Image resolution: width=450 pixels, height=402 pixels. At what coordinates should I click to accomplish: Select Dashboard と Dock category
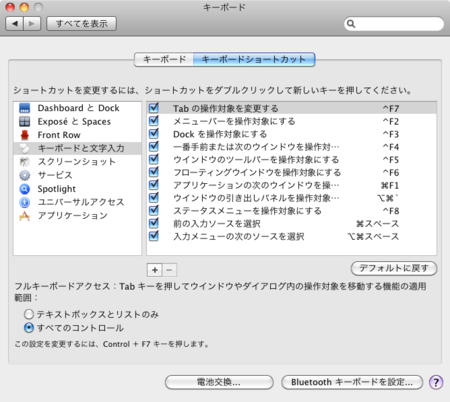(77, 108)
